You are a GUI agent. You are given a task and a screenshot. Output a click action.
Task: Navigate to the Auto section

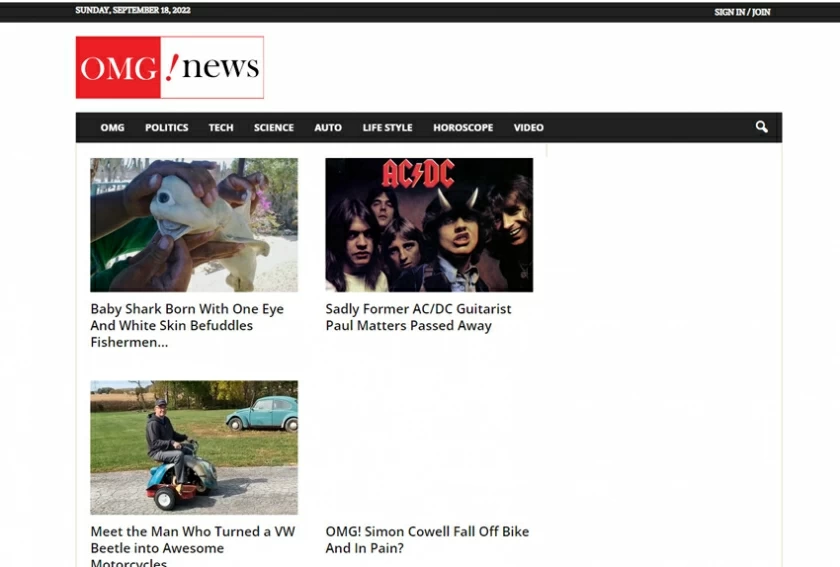[328, 128]
